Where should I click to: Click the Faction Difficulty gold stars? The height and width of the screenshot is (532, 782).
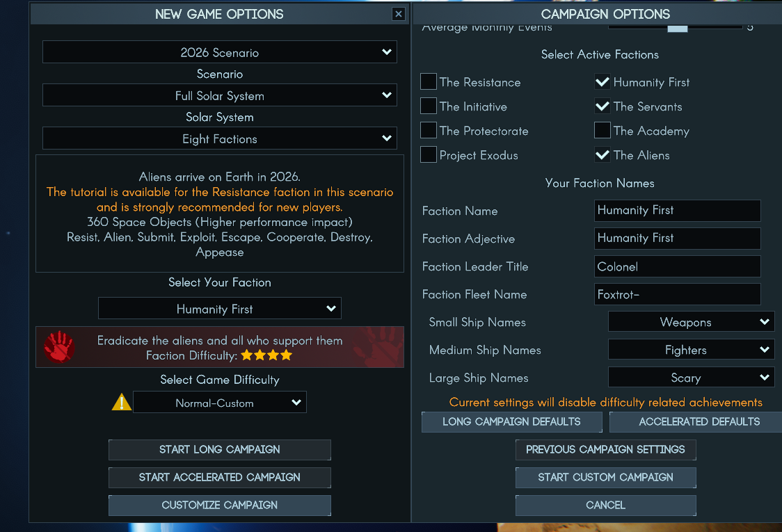click(x=266, y=355)
